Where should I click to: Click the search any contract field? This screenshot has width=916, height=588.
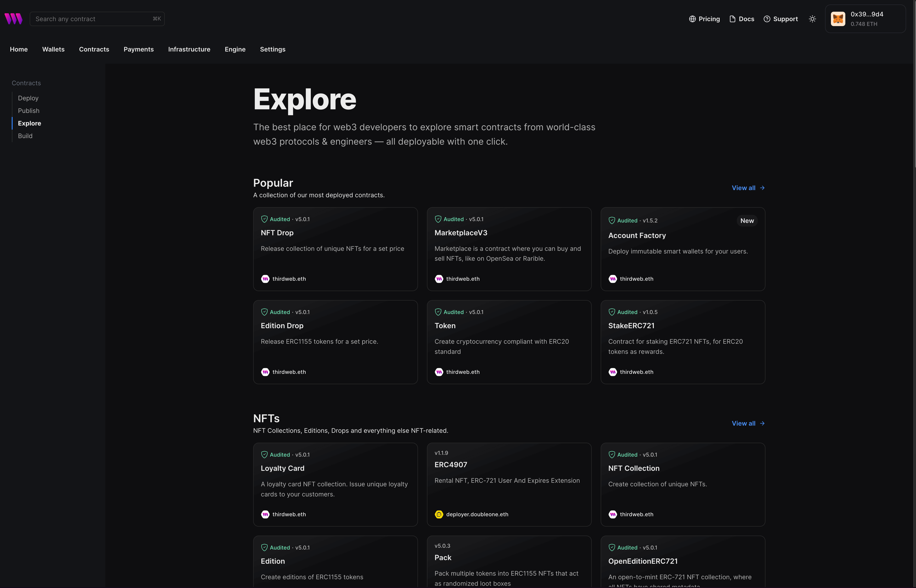coord(97,18)
